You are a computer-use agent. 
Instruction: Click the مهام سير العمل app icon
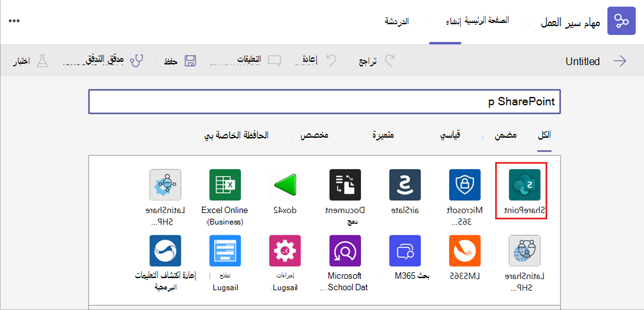pyautogui.click(x=621, y=21)
